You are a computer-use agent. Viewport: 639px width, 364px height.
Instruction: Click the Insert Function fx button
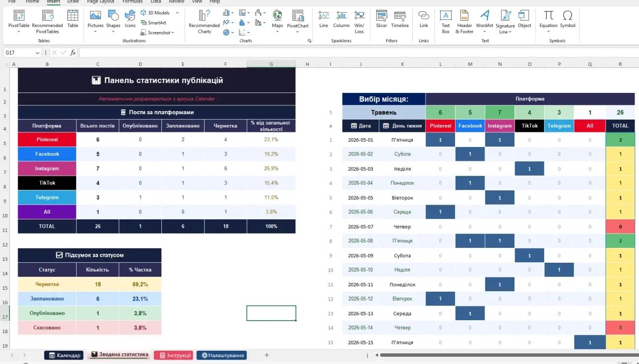click(73, 53)
